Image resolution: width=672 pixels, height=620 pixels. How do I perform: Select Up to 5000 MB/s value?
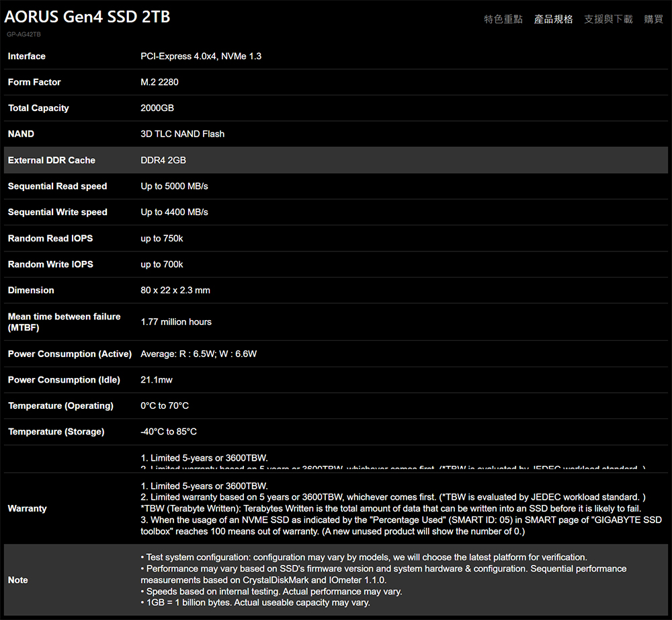pos(175,186)
